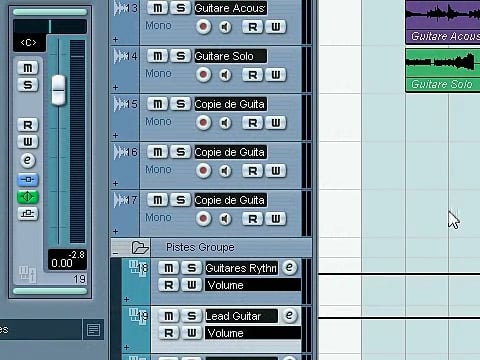Click list icon at bottom of inspector
The image size is (480, 360).
[93, 330]
